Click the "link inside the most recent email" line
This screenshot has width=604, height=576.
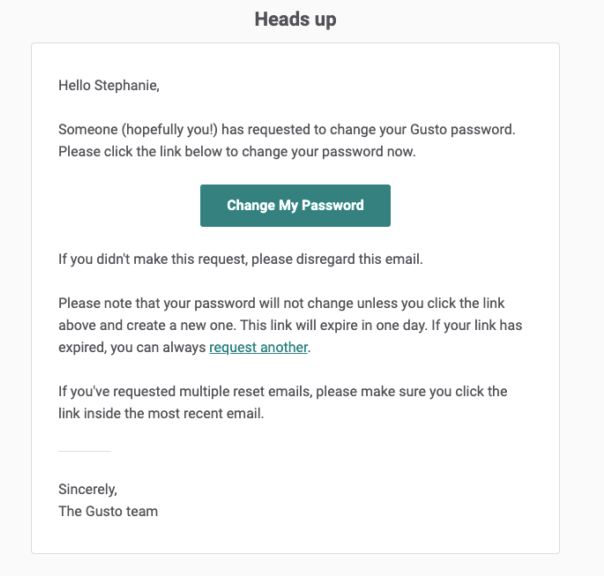click(x=161, y=413)
